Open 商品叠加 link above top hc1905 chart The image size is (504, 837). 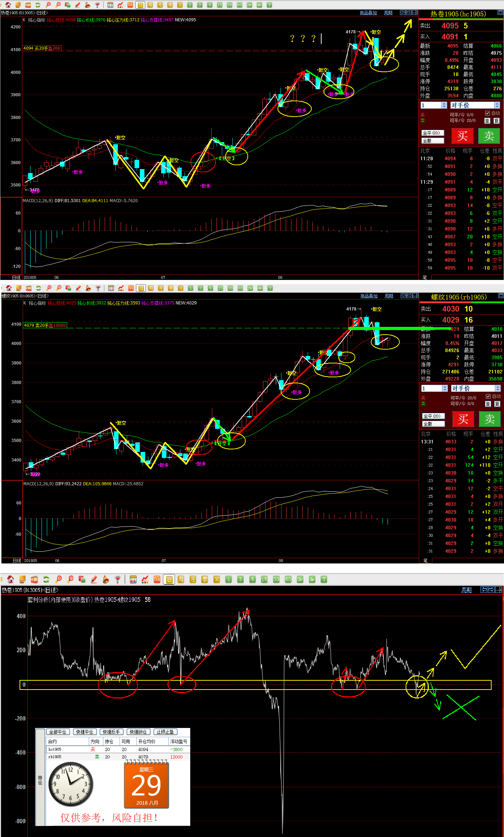click(x=368, y=13)
